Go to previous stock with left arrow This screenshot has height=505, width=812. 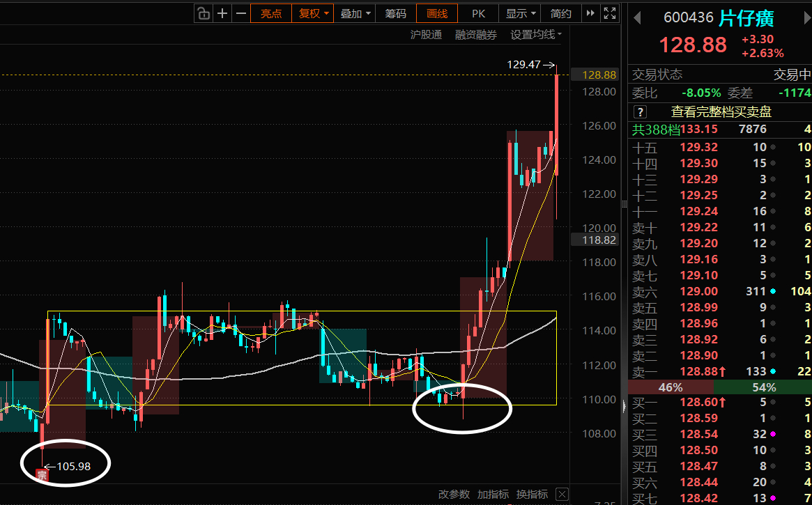coord(637,19)
